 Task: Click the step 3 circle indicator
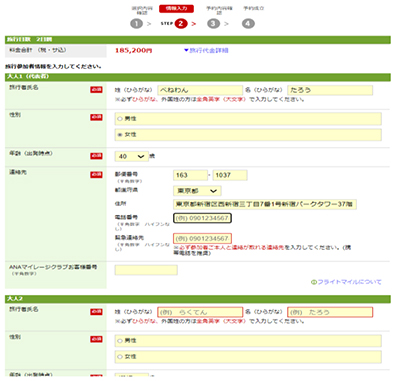213,24
